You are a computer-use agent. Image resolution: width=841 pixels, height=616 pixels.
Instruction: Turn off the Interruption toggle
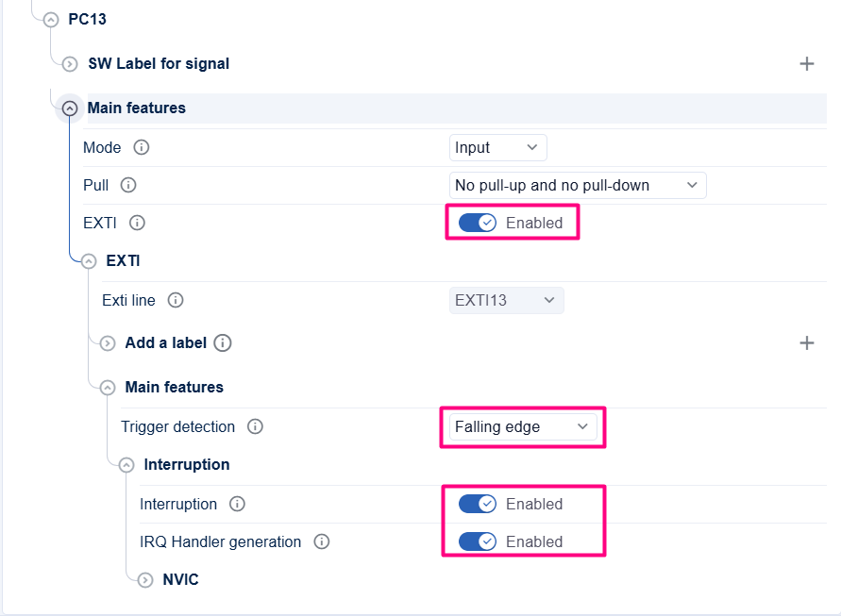click(x=478, y=504)
